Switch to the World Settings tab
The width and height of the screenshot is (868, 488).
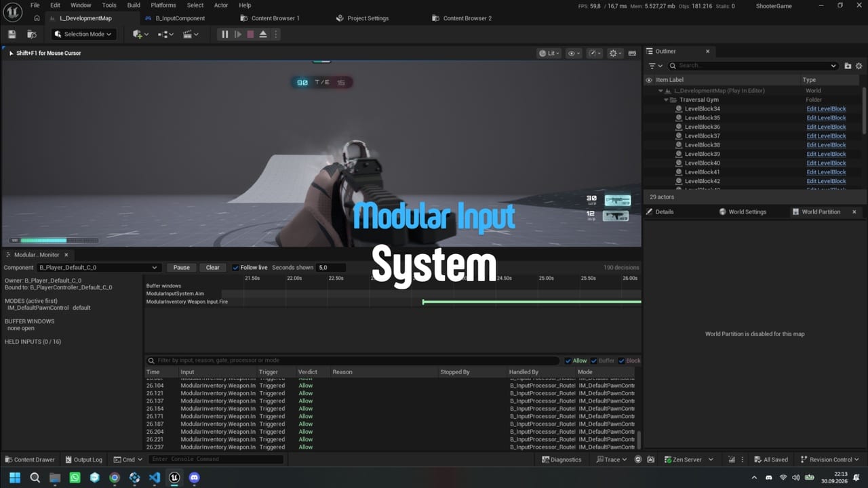pos(747,211)
